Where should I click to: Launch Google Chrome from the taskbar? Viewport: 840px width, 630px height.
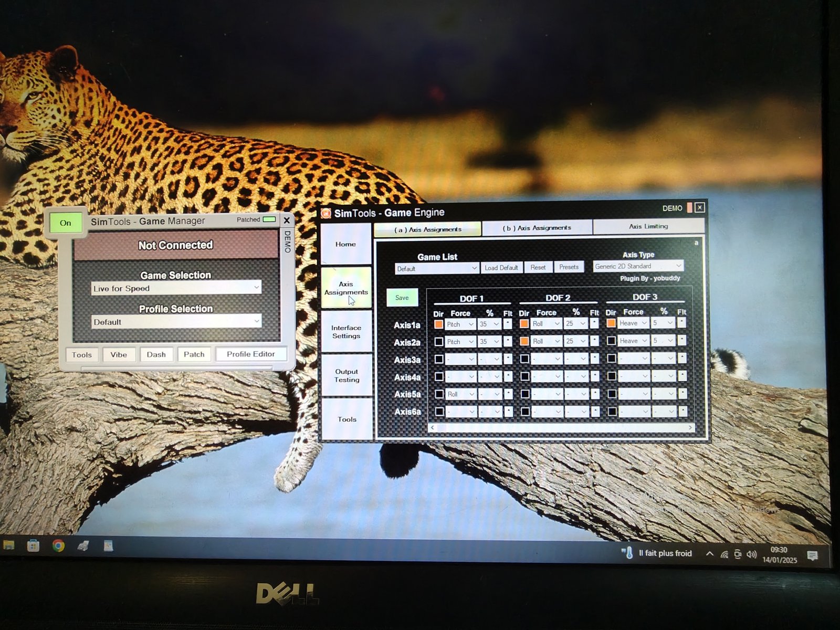click(x=58, y=546)
